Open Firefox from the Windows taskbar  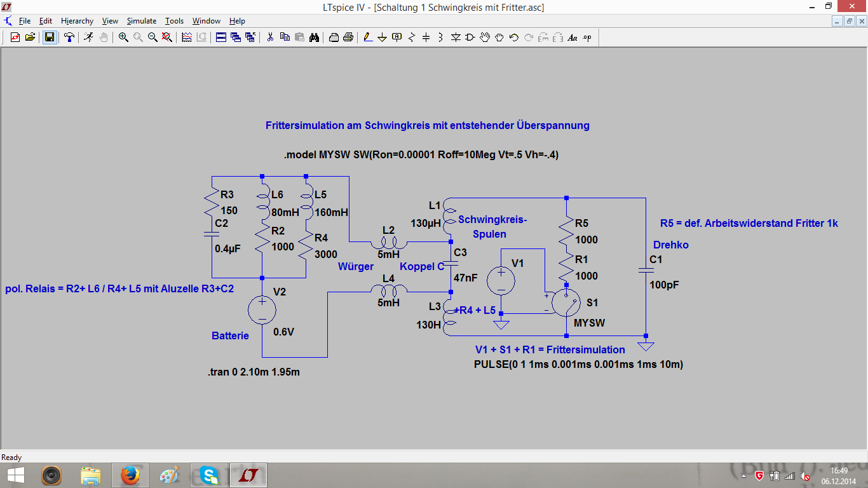130,475
